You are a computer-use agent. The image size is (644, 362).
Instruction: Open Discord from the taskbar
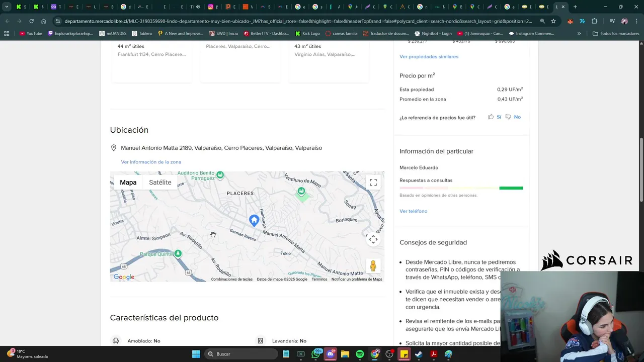tap(331, 354)
